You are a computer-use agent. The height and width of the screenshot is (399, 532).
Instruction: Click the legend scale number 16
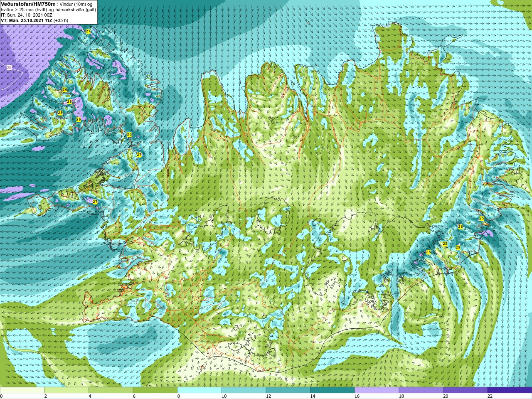coord(357,396)
